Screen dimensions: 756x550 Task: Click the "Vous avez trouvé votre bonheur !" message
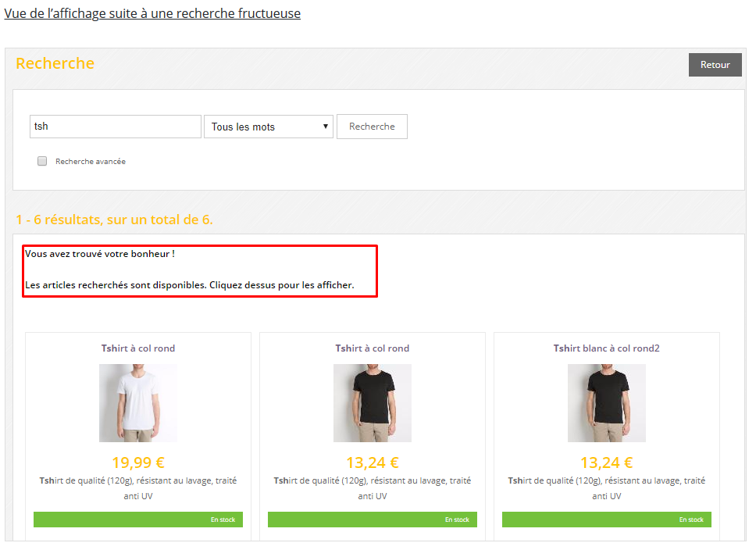[100, 254]
